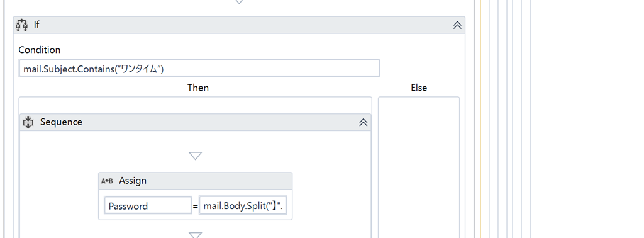Edit the mail.Body.Split value expression field

243,205
